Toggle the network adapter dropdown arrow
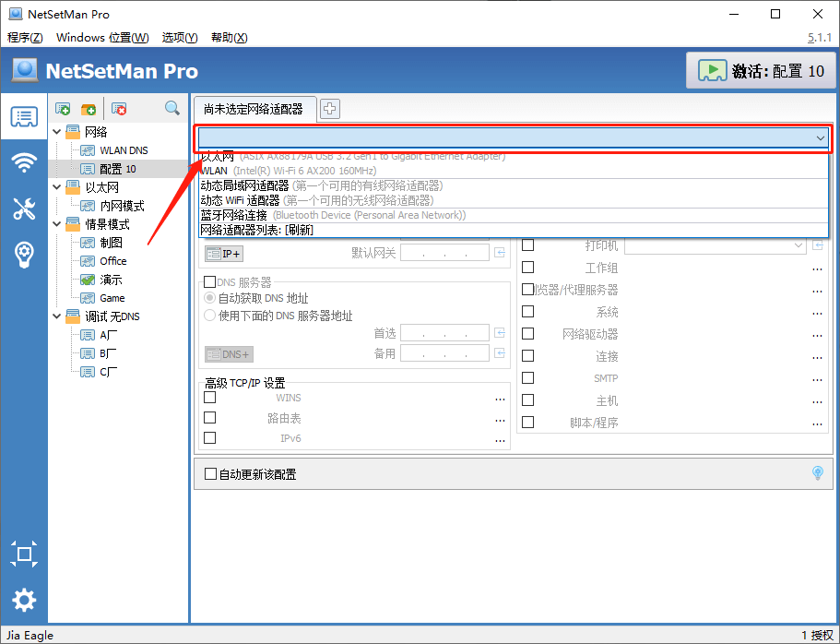This screenshot has height=644, width=840. point(821,138)
